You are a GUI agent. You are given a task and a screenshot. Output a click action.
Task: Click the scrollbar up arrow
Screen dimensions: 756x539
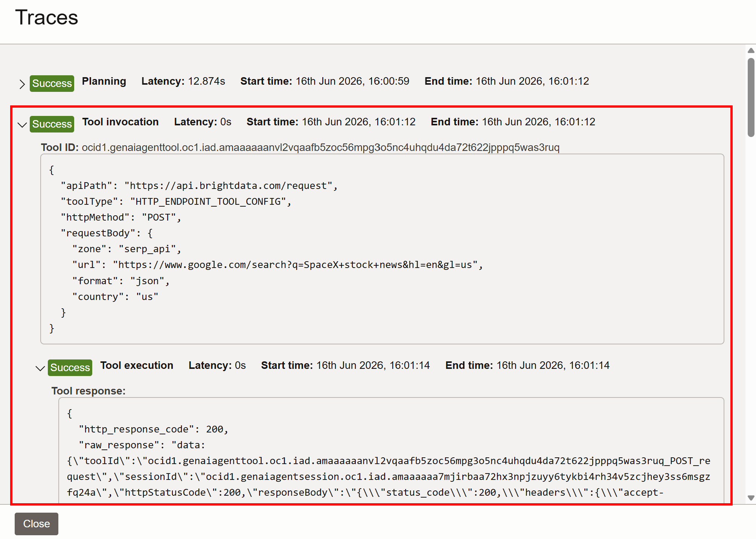[751, 50]
